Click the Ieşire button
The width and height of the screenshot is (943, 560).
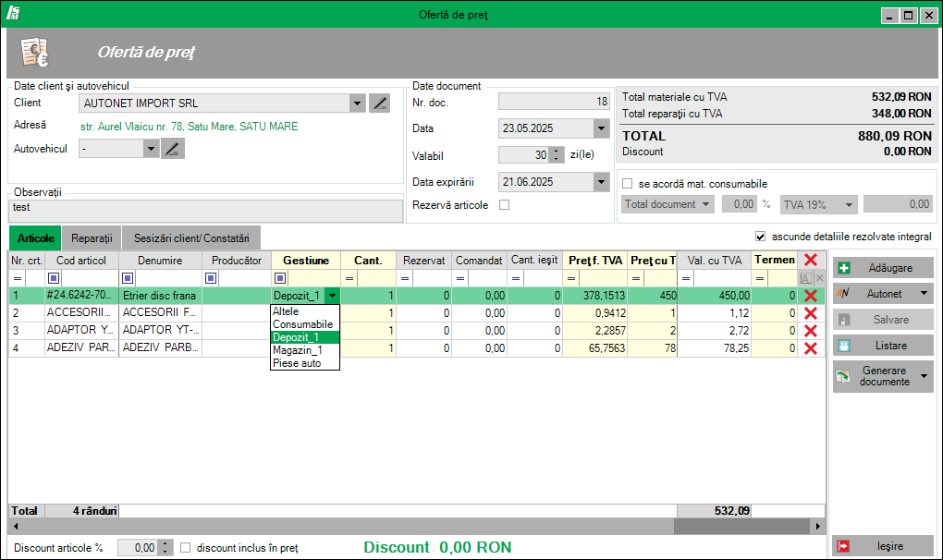point(883,546)
